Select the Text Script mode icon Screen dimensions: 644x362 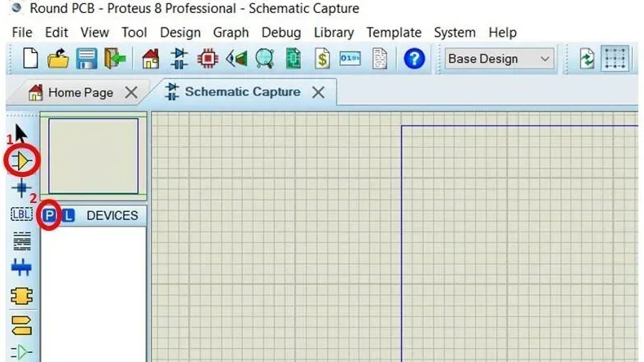tap(22, 241)
